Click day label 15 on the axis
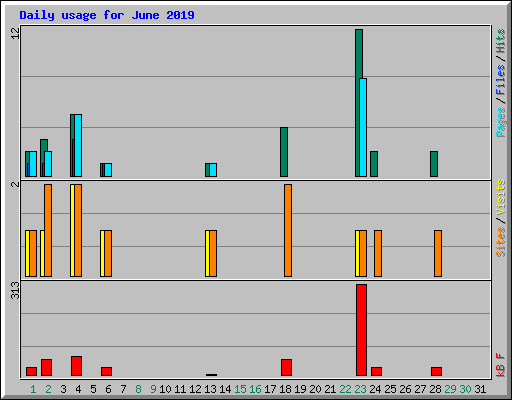The height and width of the screenshot is (400, 512). pyautogui.click(x=240, y=389)
